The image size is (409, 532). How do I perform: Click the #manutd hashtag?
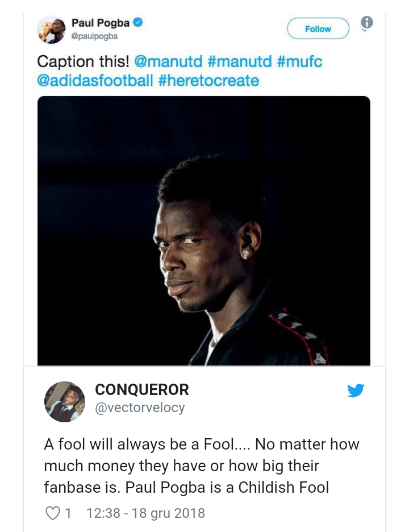(239, 62)
